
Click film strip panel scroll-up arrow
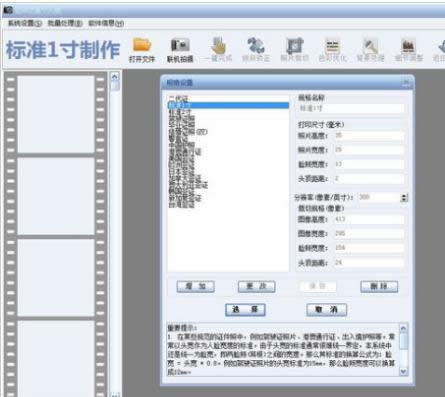click(115, 76)
